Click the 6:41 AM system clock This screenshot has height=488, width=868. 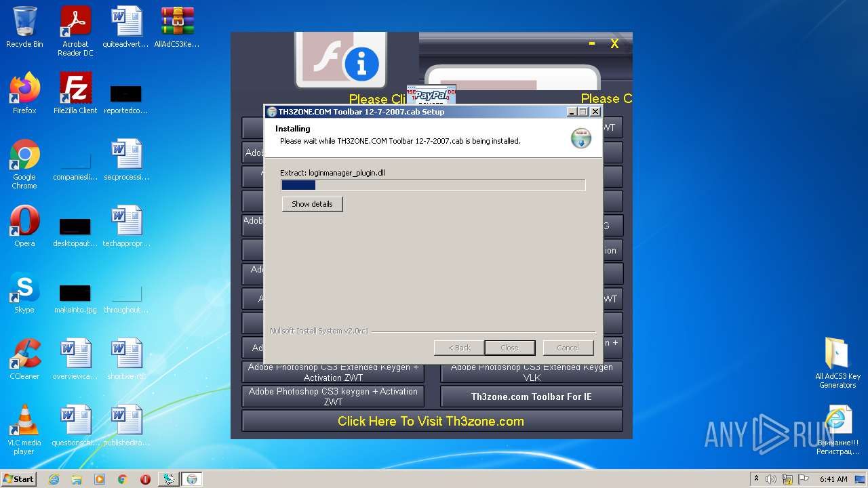pos(833,479)
